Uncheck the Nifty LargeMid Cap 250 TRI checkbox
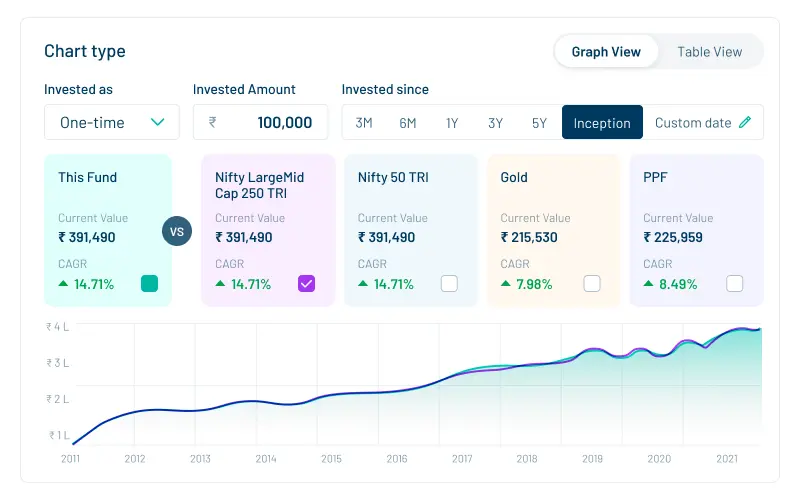 (306, 283)
